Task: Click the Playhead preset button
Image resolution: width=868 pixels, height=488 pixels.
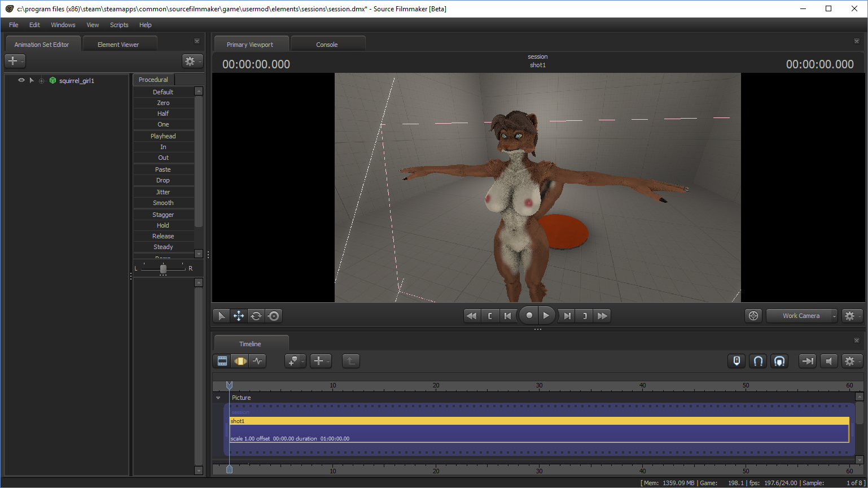Action: (163, 136)
